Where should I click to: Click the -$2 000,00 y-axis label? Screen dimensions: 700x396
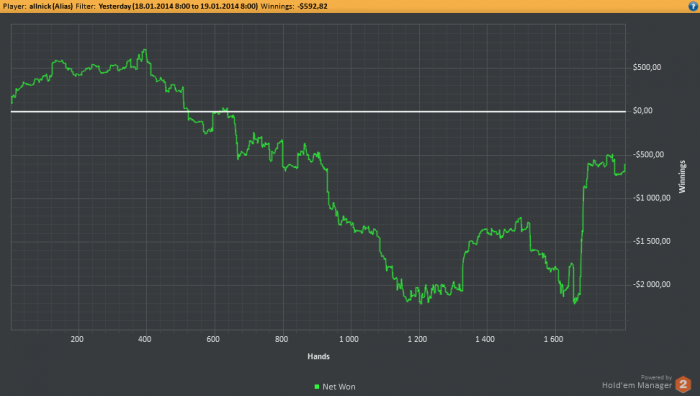651,284
